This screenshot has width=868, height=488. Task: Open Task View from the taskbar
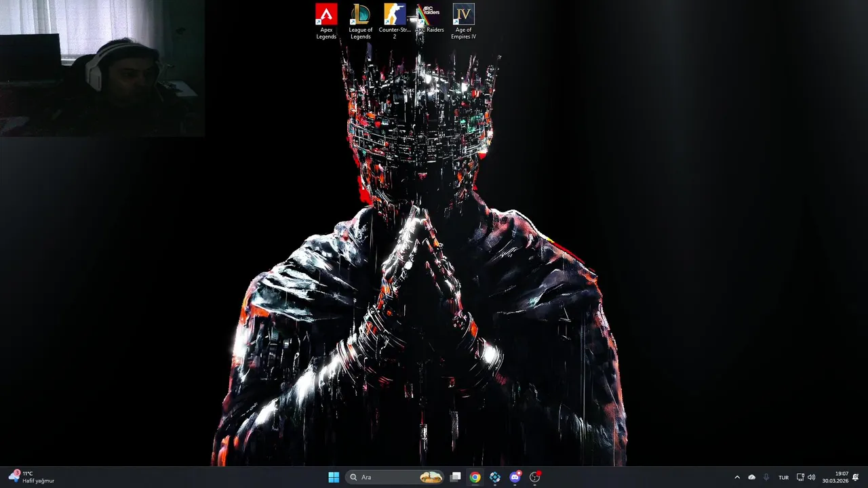456,477
